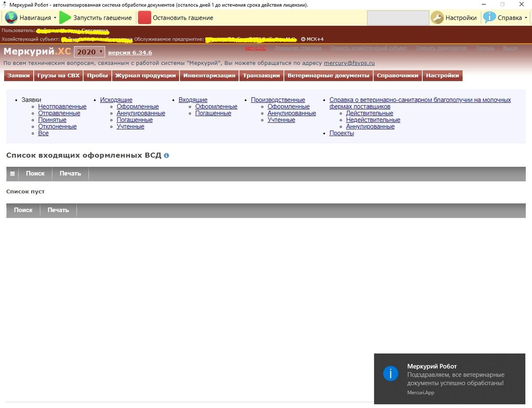Open Оформленные under Производственные
This screenshot has width=532, height=408.
[x=289, y=106]
